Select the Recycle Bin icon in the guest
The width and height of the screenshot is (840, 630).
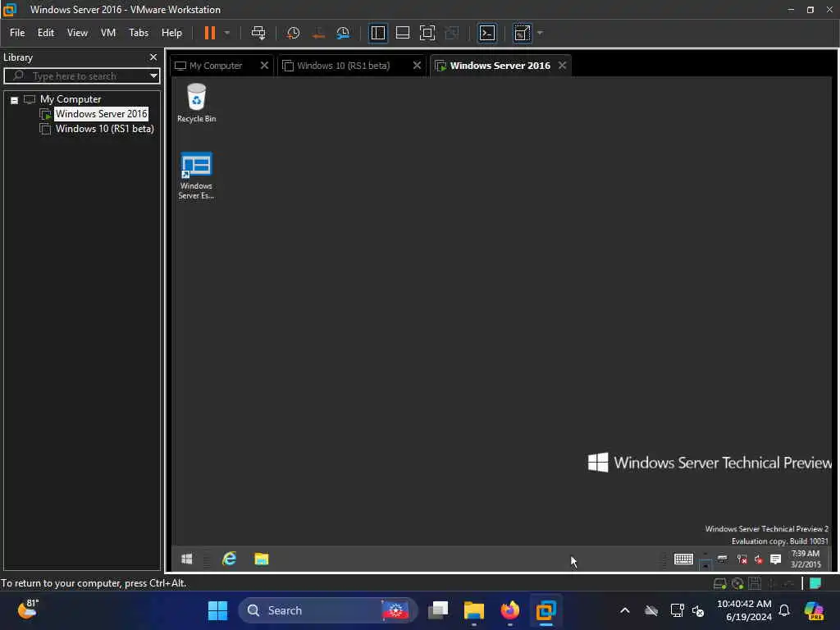pyautogui.click(x=197, y=103)
